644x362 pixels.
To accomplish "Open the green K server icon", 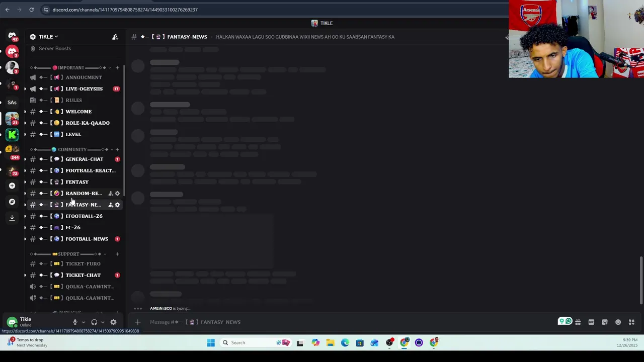I will tap(12, 134).
